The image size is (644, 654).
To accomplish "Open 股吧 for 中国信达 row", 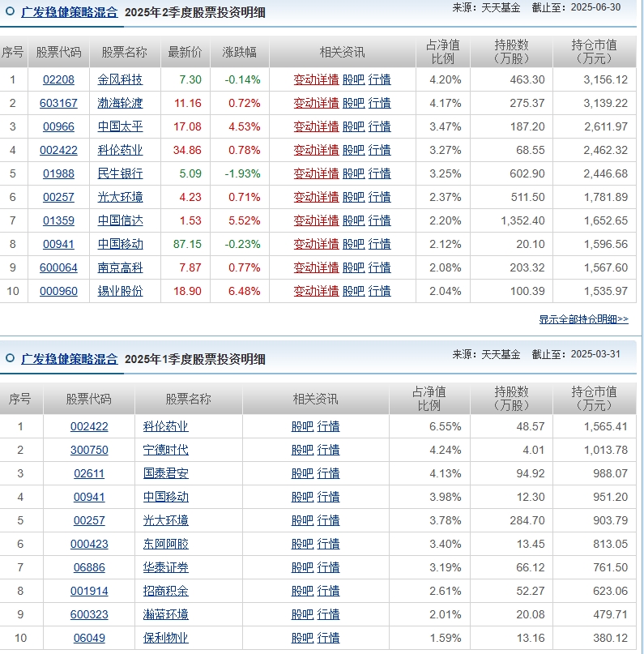I will click(x=353, y=220).
